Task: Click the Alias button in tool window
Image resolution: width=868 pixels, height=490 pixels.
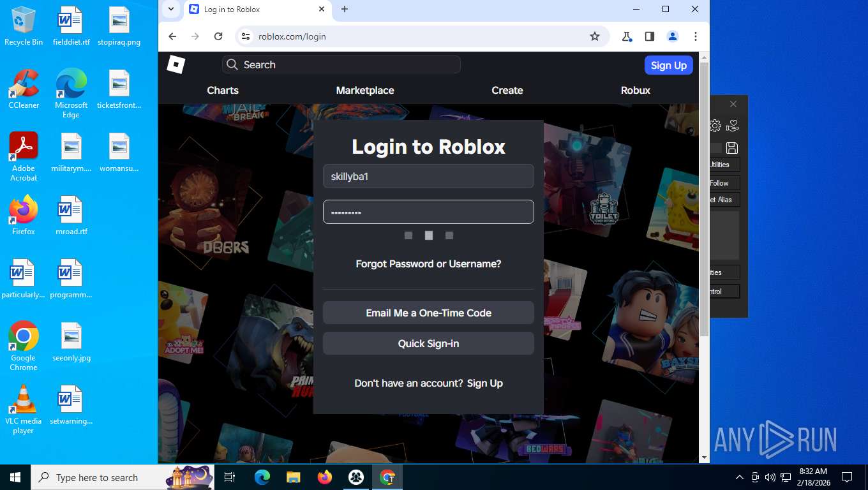Action: pyautogui.click(x=724, y=200)
